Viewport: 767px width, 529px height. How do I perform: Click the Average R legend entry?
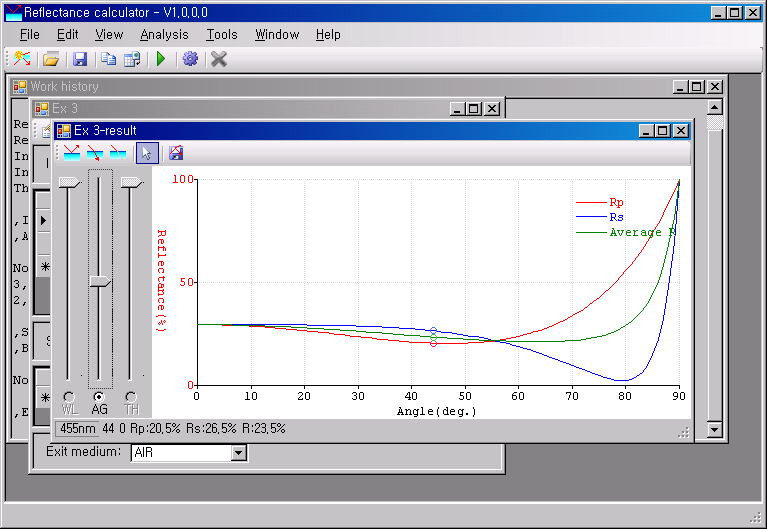pyautogui.click(x=626, y=232)
